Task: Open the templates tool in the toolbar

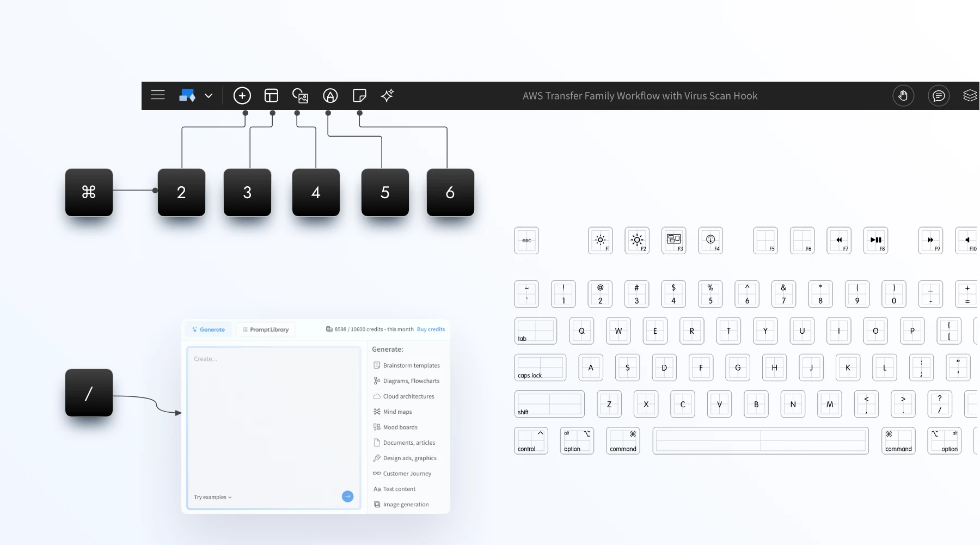Action: click(271, 95)
